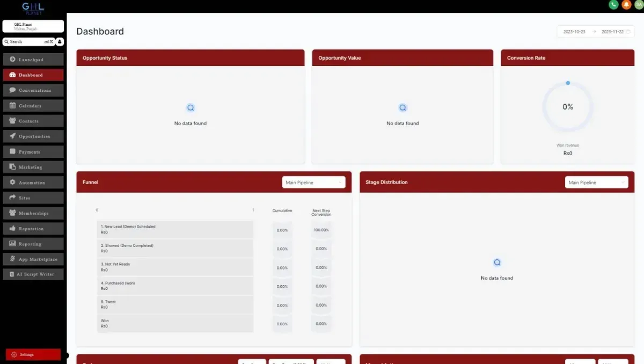The width and height of the screenshot is (644, 364).
Task: Click the Contacts people icon
Action: pyautogui.click(x=12, y=121)
